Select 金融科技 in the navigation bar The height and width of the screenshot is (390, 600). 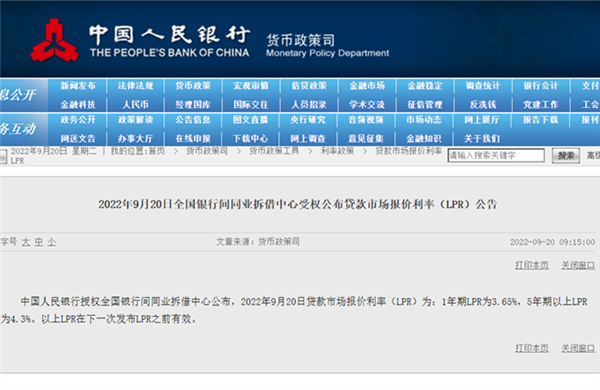point(78,104)
